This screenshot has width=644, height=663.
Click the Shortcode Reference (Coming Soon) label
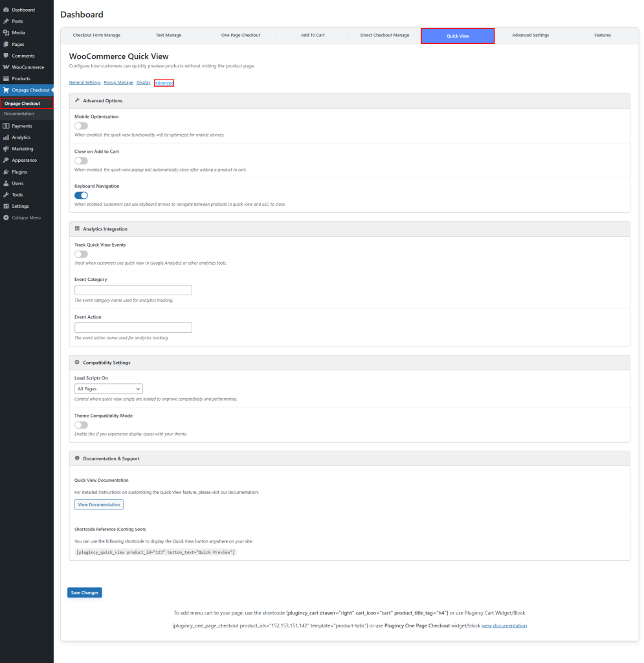pos(110,529)
